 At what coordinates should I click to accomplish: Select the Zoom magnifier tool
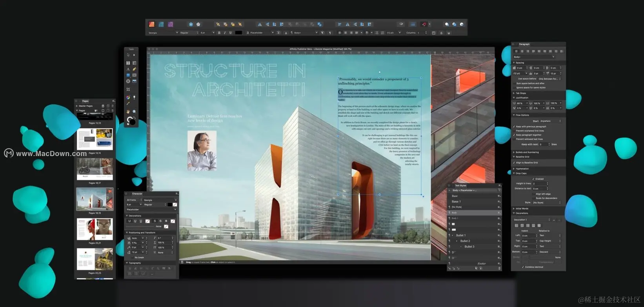pos(134,112)
